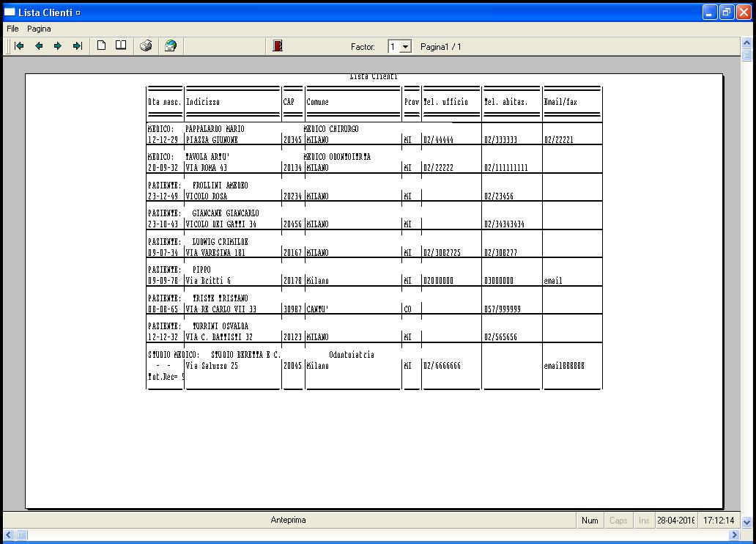756x544 pixels.
Task: Click horizontal scrollbar right arrow
Action: point(734,534)
